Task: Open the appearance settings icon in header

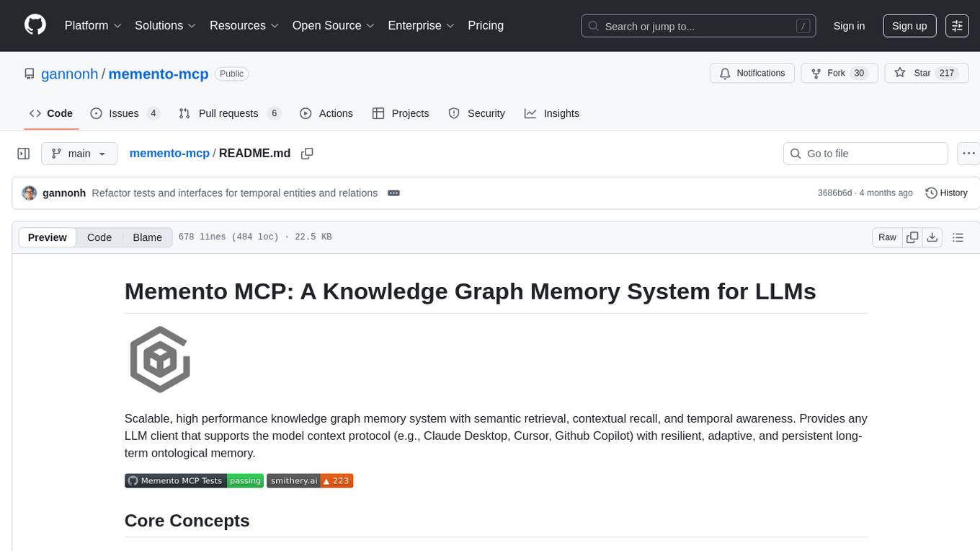Action: click(958, 26)
